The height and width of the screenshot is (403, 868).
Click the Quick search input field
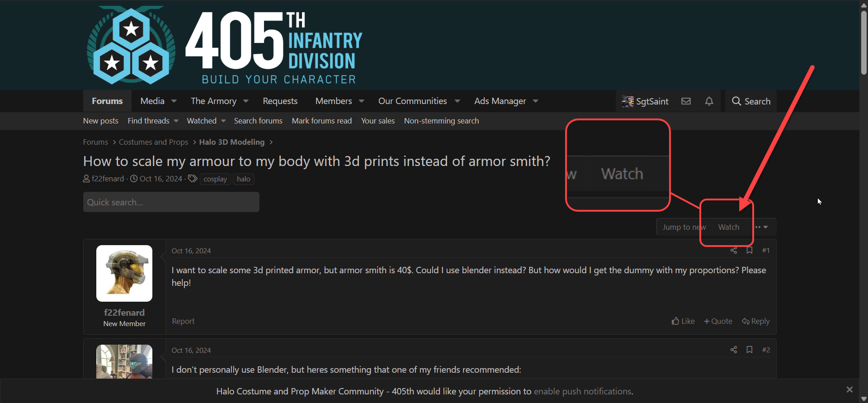[x=171, y=202]
